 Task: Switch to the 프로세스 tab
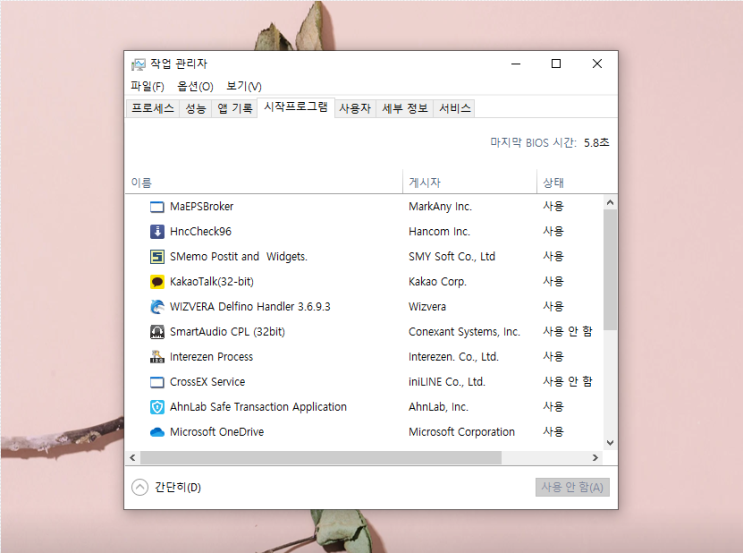coord(153,109)
